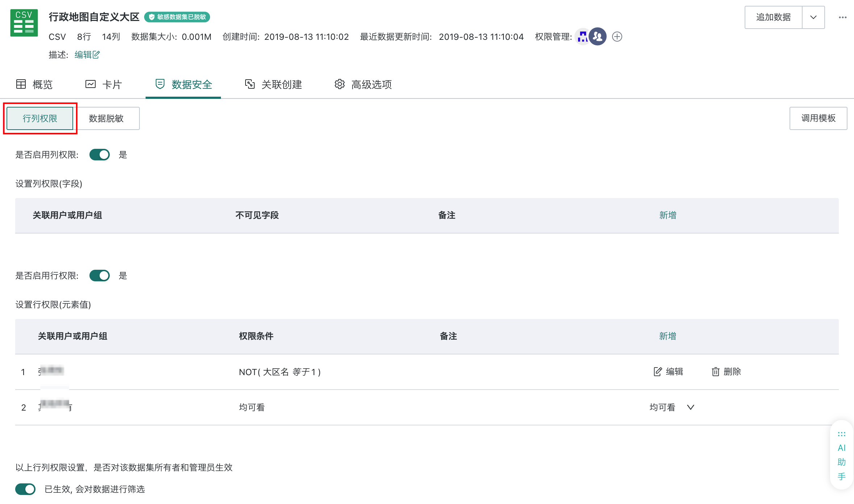854x504 pixels.
Task: Toggle the 是否启用列权限 switch
Action: (x=100, y=155)
